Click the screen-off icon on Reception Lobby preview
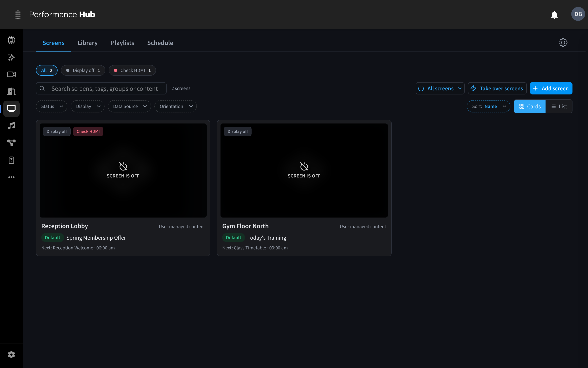588x368 pixels. 123,166
